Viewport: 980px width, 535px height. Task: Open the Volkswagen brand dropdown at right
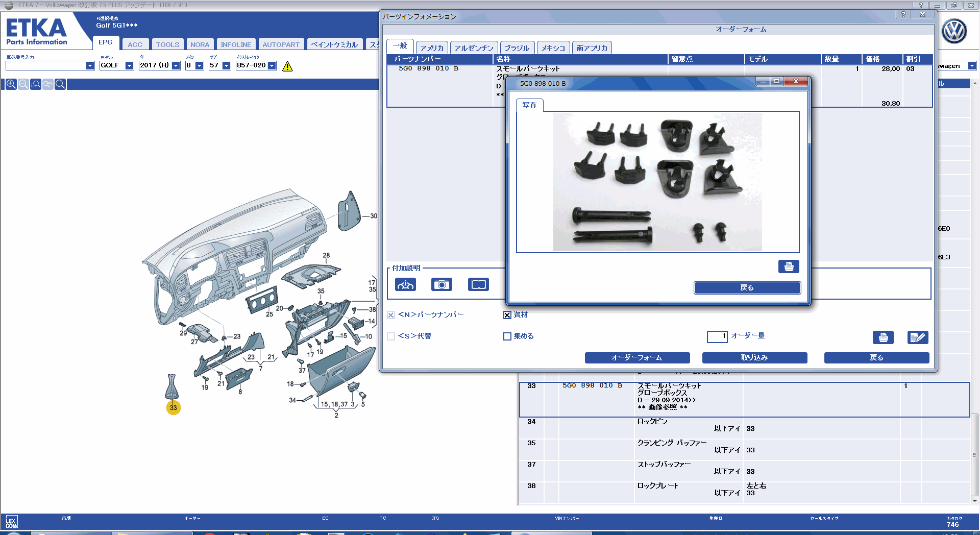point(972,66)
